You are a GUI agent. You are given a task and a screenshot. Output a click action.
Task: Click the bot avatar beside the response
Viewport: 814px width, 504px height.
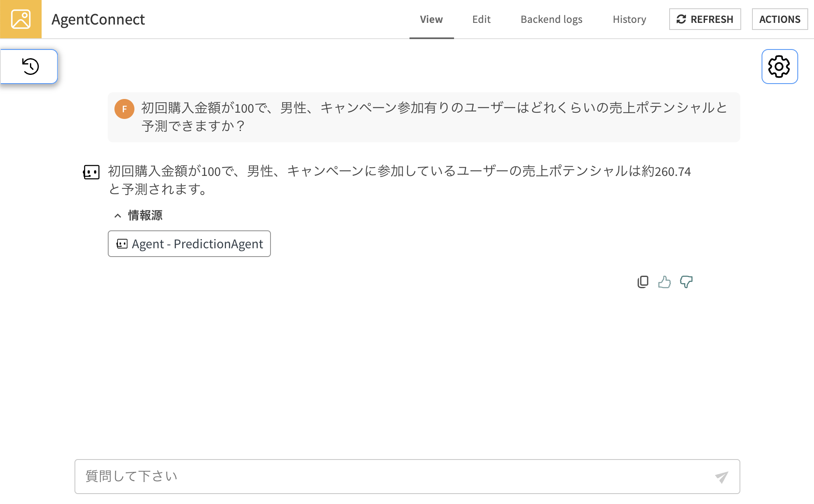(91, 172)
